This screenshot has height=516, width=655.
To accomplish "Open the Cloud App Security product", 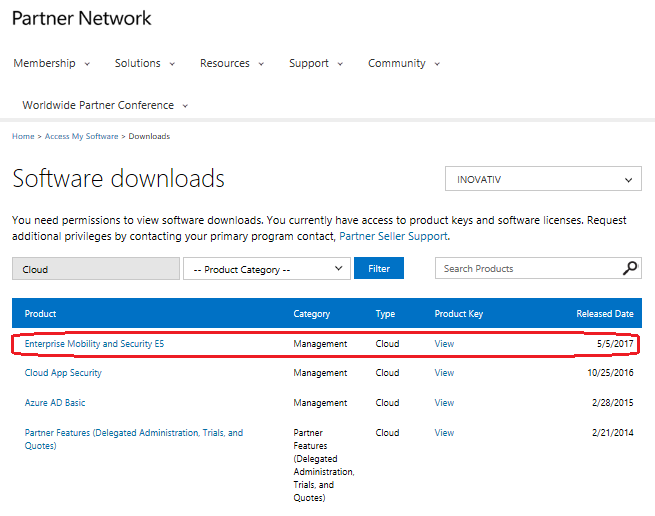I will pyautogui.click(x=63, y=373).
